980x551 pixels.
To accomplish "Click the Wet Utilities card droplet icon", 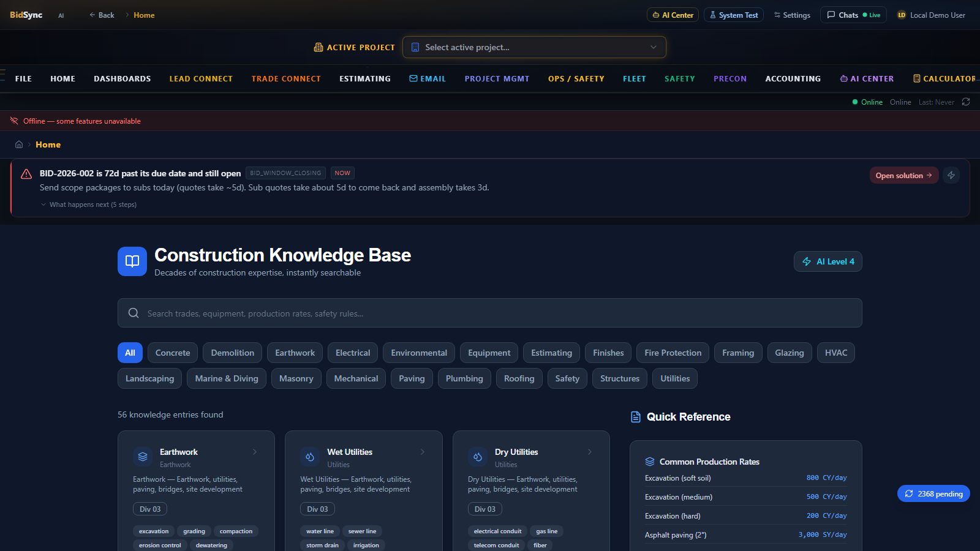I will [x=310, y=457].
